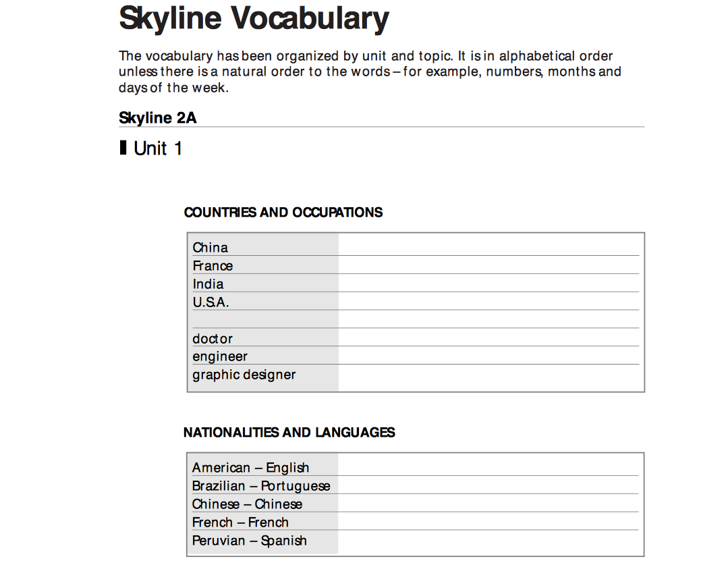Click the France row label
This screenshot has height=561, width=728.
click(213, 266)
